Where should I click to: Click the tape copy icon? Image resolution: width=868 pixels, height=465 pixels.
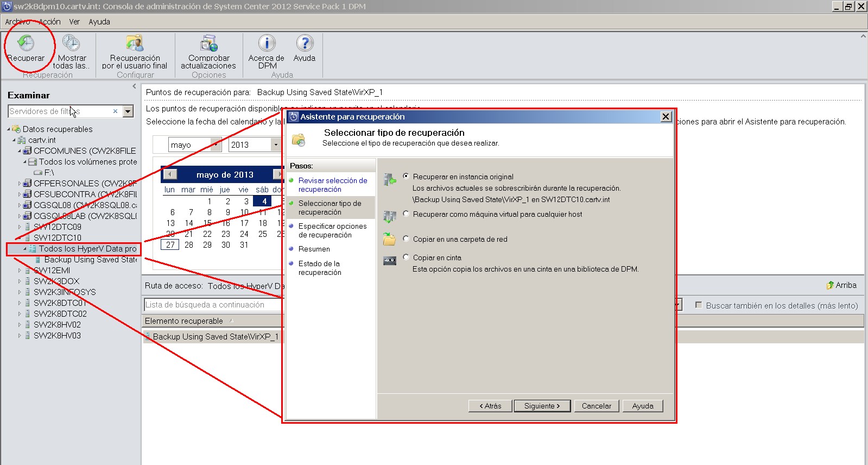click(390, 261)
